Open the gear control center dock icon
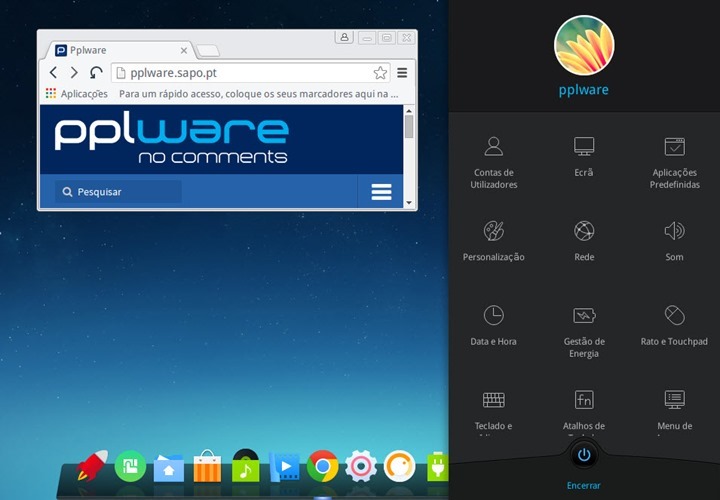720x500 pixels. [x=361, y=466]
